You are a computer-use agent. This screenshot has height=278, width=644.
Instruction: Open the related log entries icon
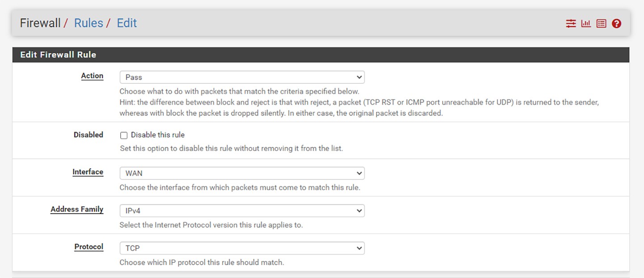tap(601, 23)
